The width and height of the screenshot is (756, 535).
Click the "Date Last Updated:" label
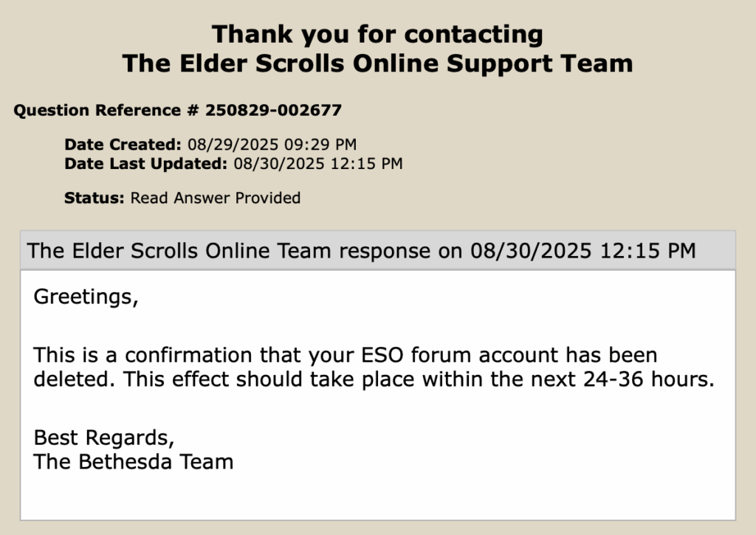145,164
